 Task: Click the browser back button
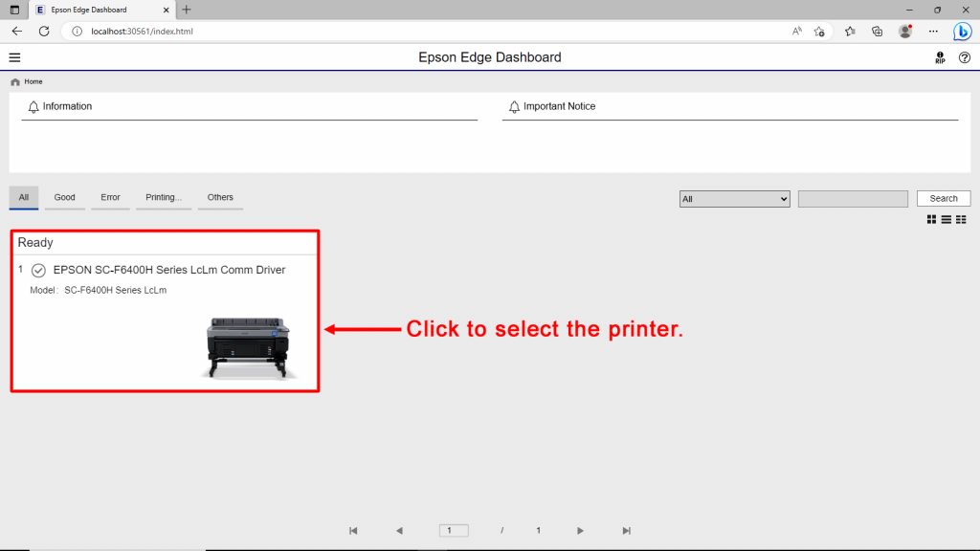[17, 32]
